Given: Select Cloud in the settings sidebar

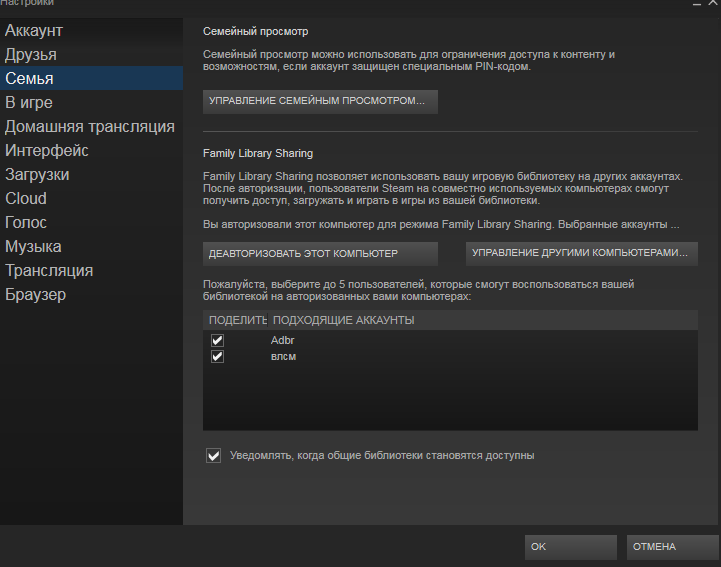Looking at the screenshot, I should point(26,198).
